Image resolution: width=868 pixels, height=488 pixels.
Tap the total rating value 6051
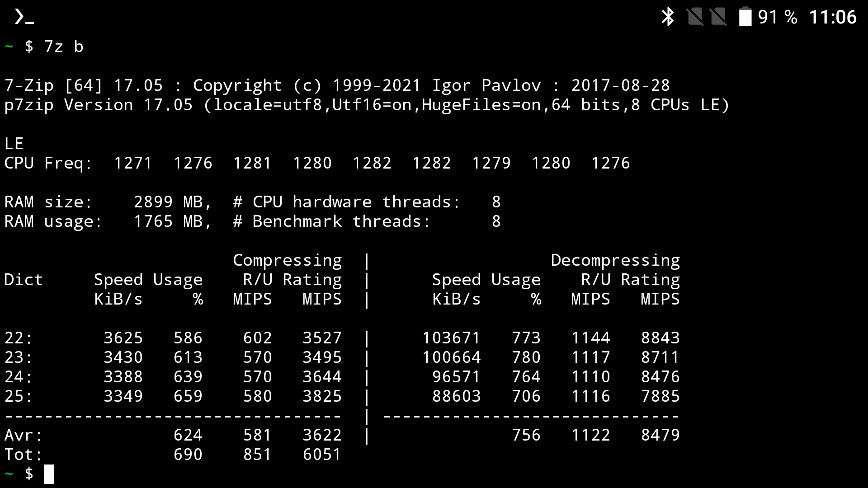(x=322, y=455)
